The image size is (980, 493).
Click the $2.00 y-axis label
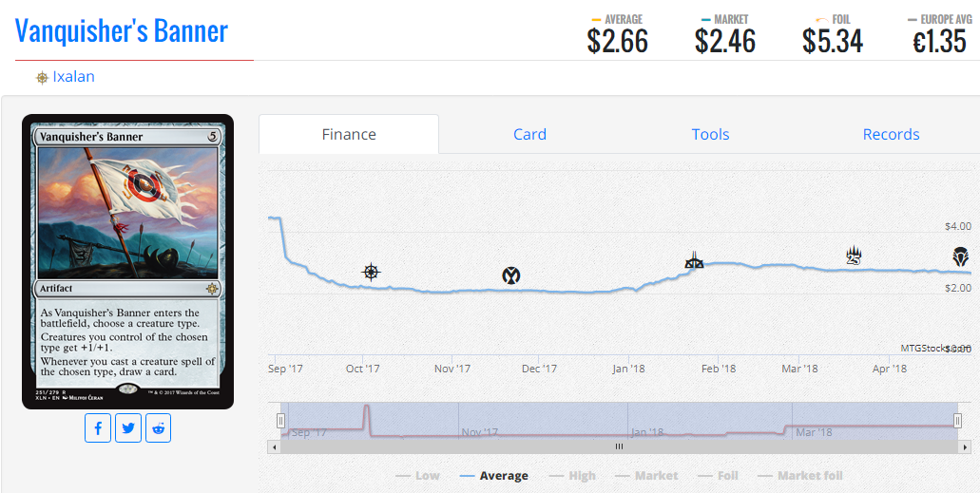(x=957, y=288)
